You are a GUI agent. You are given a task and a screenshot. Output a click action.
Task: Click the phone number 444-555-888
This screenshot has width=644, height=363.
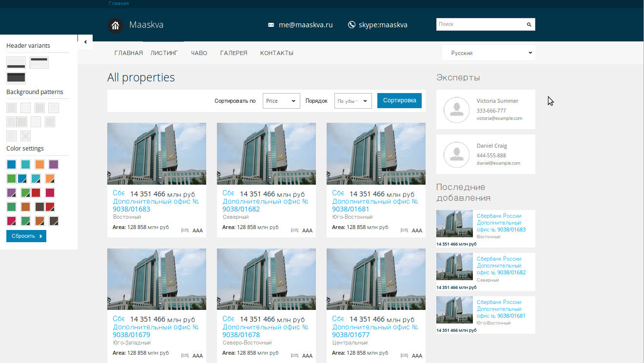click(x=491, y=155)
